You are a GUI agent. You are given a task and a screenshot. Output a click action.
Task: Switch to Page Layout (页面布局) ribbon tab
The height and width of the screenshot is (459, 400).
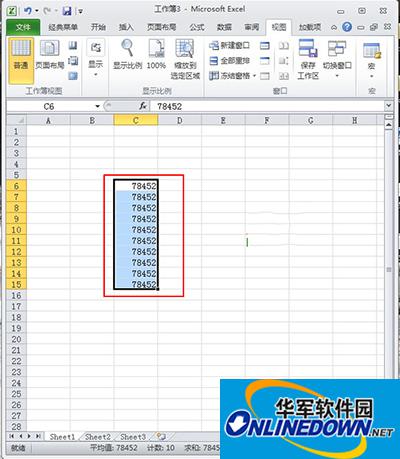[x=162, y=27]
